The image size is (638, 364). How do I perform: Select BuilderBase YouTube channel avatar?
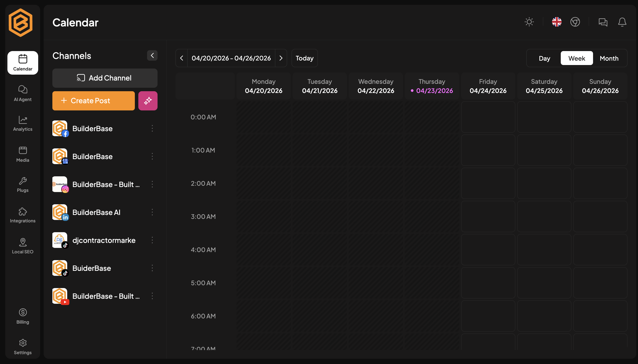coord(60,296)
